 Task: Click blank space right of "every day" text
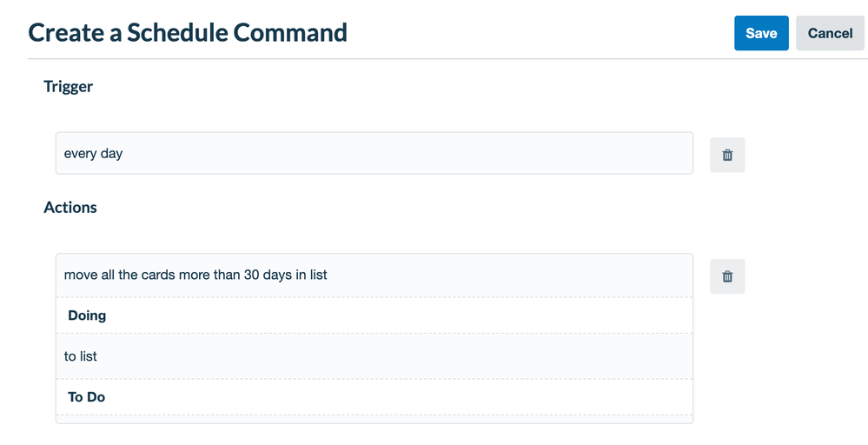pyautogui.click(x=407, y=153)
